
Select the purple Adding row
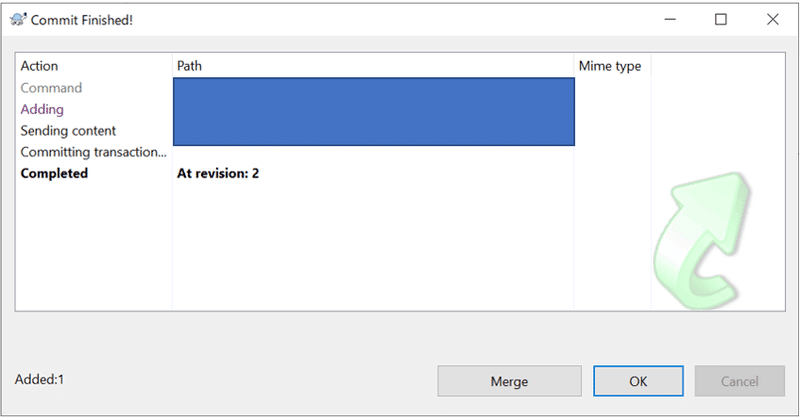[42, 109]
